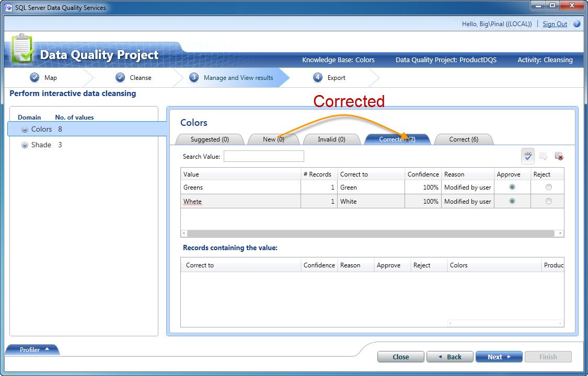Click the Domain column header
This screenshot has height=376, width=588.
click(29, 117)
